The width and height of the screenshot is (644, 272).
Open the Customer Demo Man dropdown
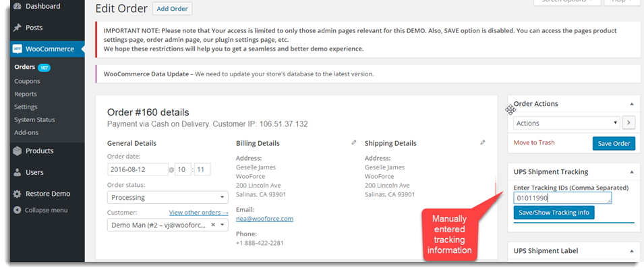tap(167, 225)
